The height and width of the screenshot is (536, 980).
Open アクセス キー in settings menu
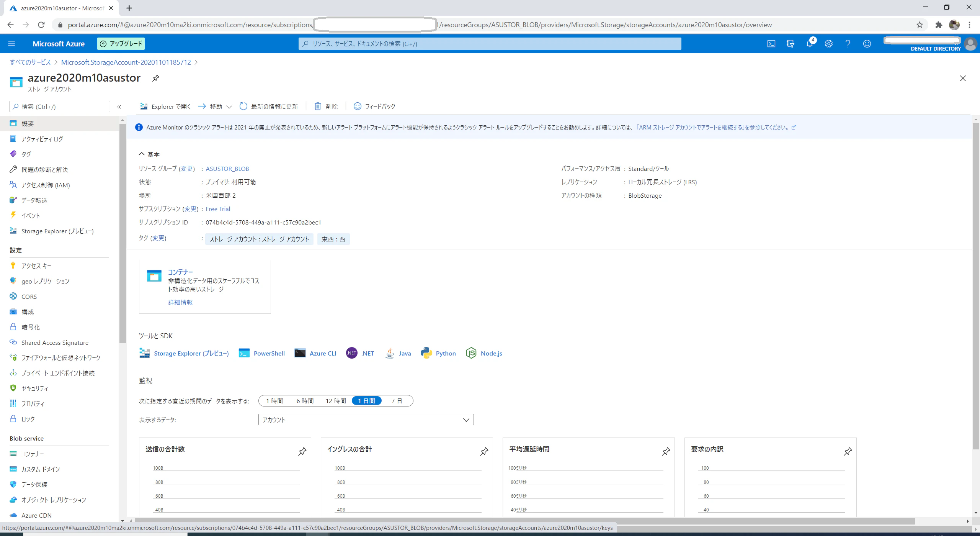tap(36, 266)
